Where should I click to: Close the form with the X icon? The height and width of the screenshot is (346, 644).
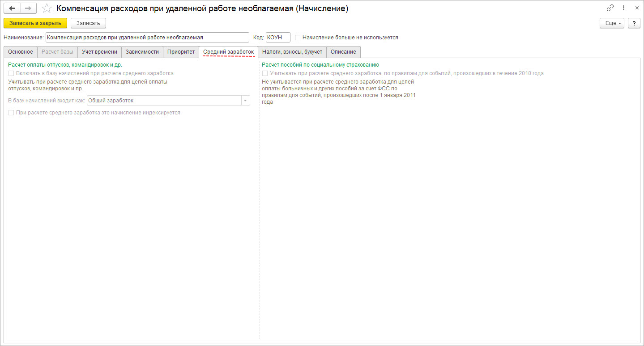pyautogui.click(x=637, y=8)
